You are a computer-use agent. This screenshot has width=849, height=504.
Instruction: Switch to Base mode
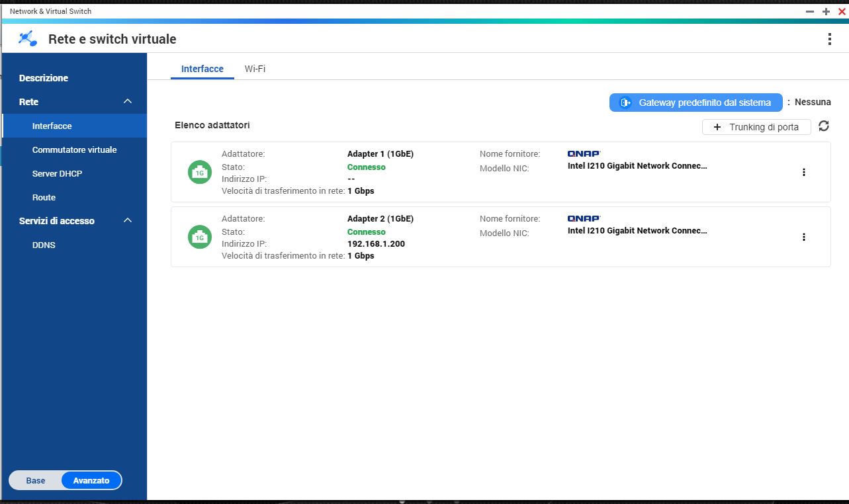point(36,480)
